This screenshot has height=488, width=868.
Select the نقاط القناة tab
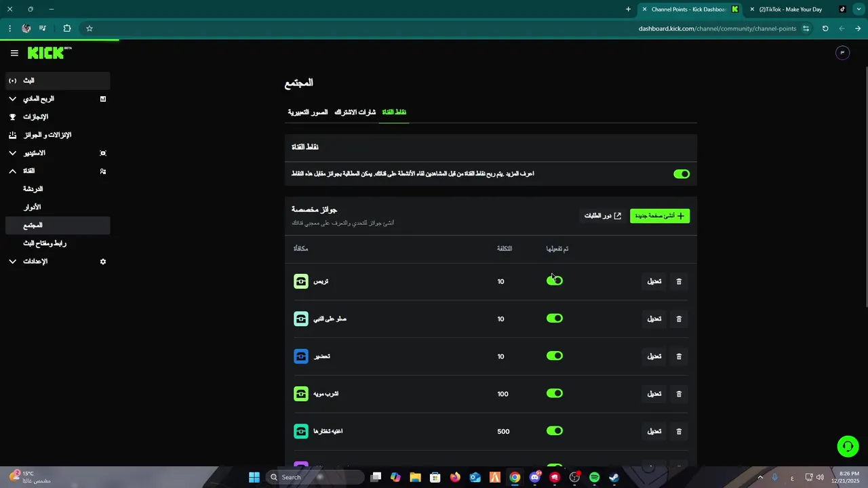[394, 113]
